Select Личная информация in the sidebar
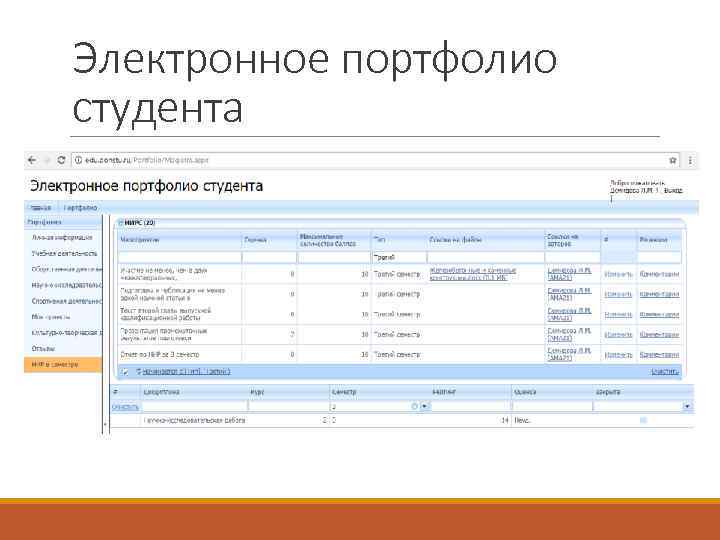 coord(62,237)
